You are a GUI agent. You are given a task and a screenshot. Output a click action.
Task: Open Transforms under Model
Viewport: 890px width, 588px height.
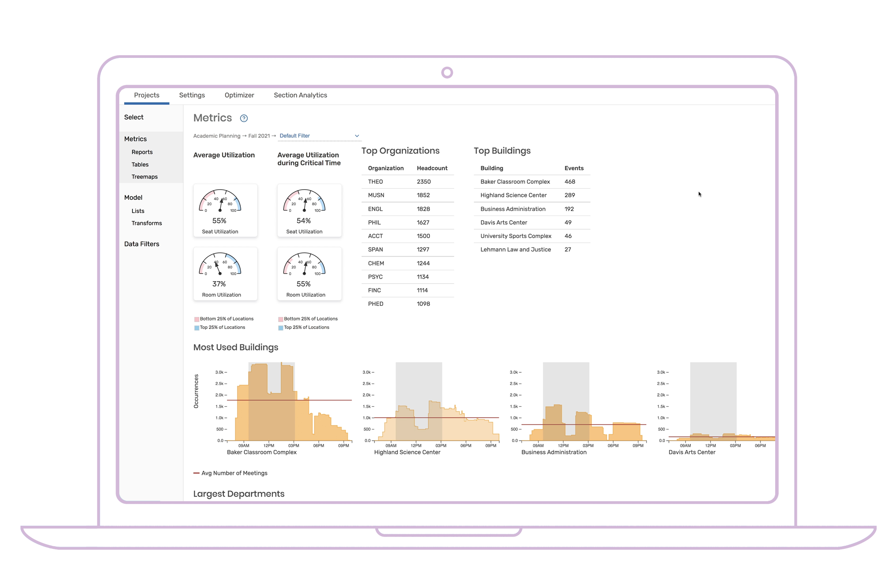coord(146,223)
